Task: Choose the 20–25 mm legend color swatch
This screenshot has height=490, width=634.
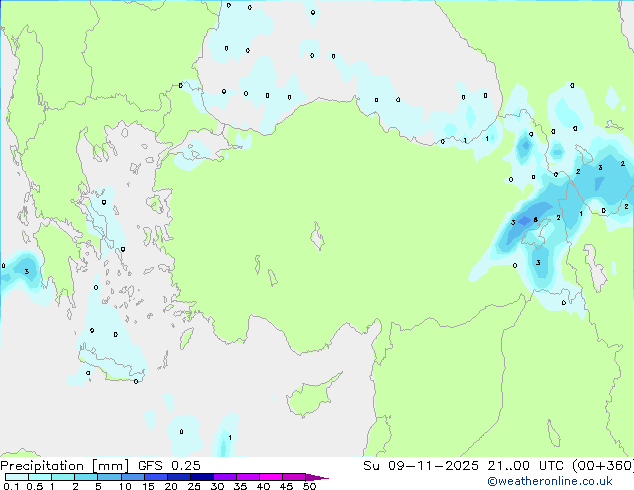Action: pos(178,477)
